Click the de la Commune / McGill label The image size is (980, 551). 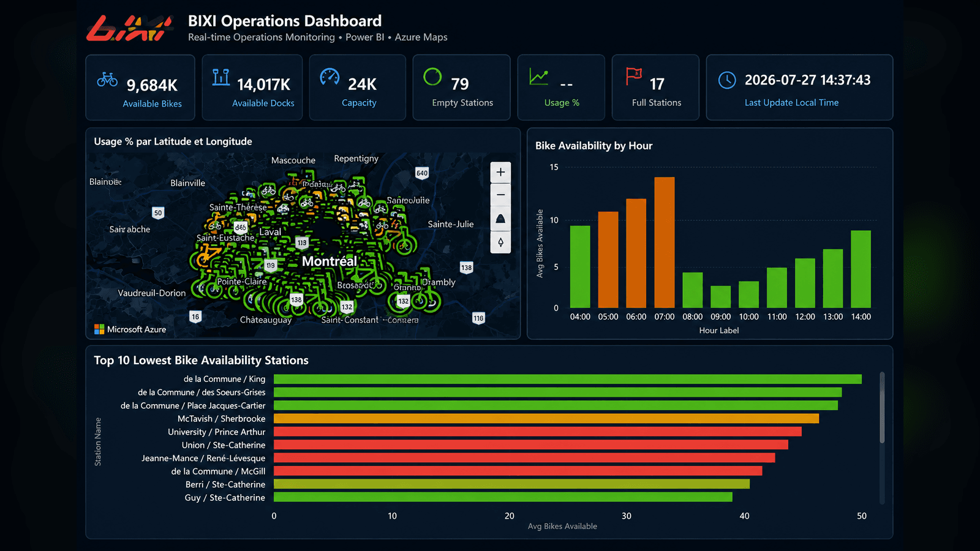(x=218, y=471)
